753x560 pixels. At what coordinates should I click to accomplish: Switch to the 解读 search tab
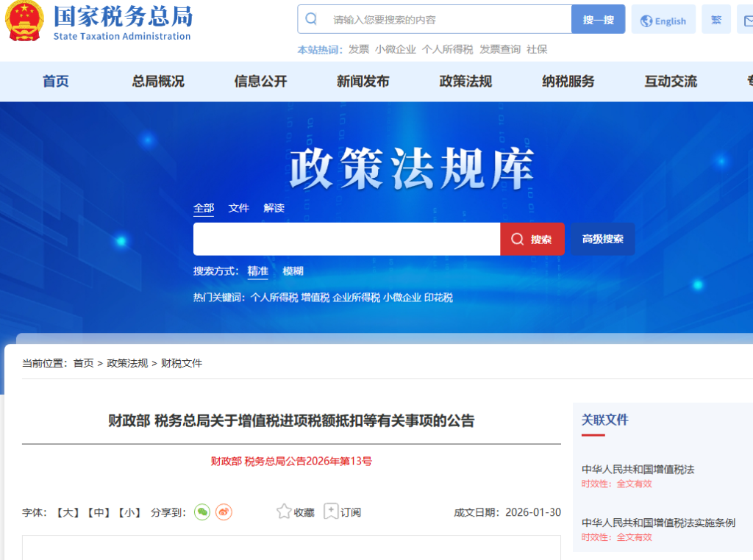coord(274,208)
